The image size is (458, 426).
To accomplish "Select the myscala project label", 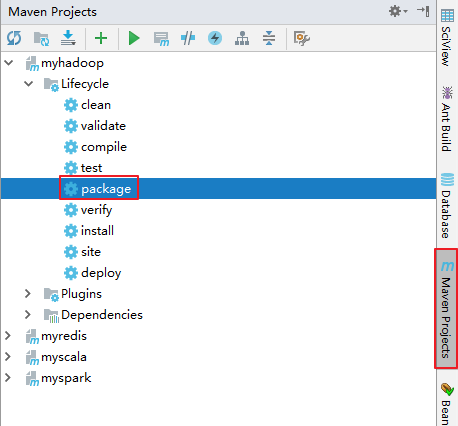I will click(64, 357).
